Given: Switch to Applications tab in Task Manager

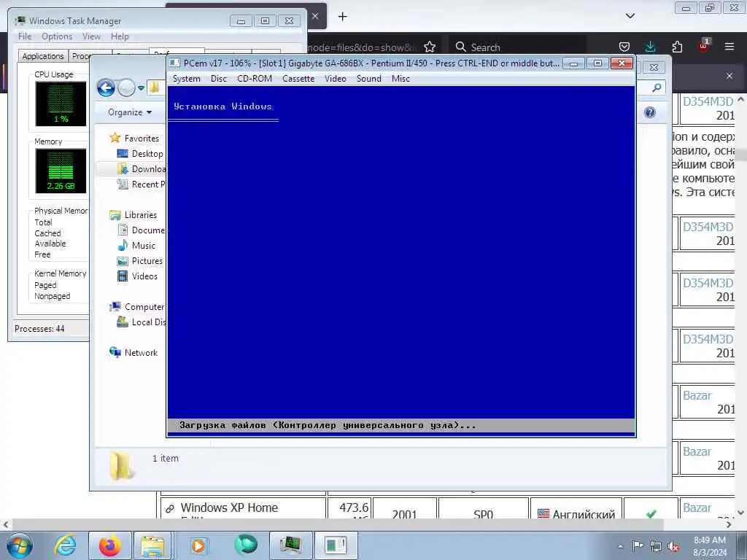Looking at the screenshot, I should (43, 56).
